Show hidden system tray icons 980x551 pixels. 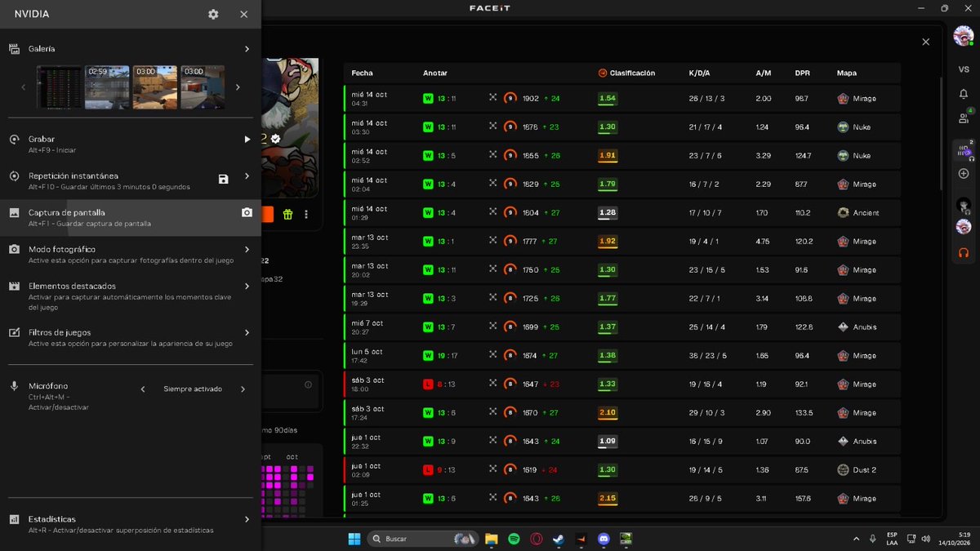click(x=856, y=539)
